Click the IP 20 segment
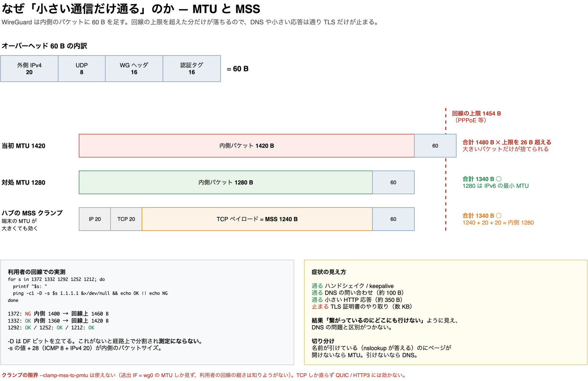 pyautogui.click(x=95, y=219)
